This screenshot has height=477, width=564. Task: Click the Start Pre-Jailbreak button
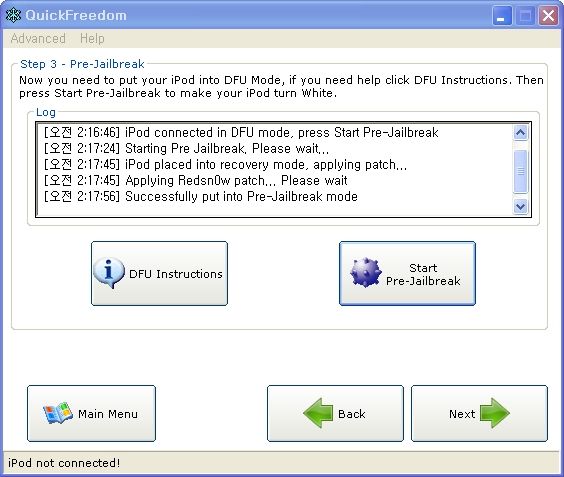(x=407, y=273)
